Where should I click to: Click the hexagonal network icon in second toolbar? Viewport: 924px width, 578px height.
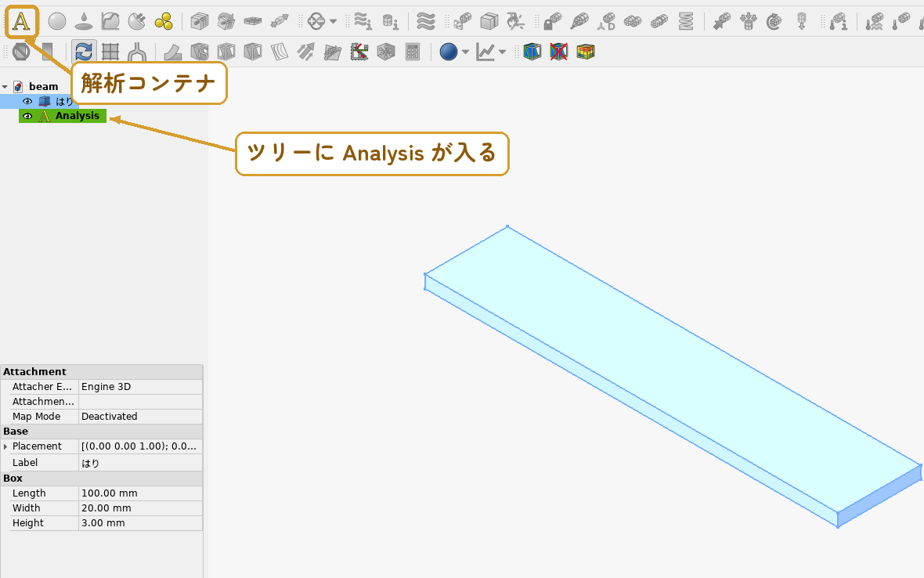tap(386, 52)
